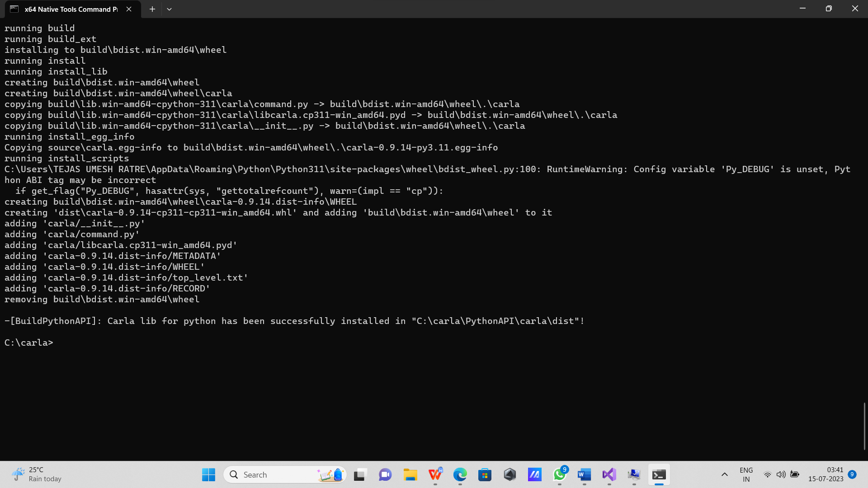Toggle mute via the volume tray icon
Viewport: 868px width, 488px height.
point(781,474)
